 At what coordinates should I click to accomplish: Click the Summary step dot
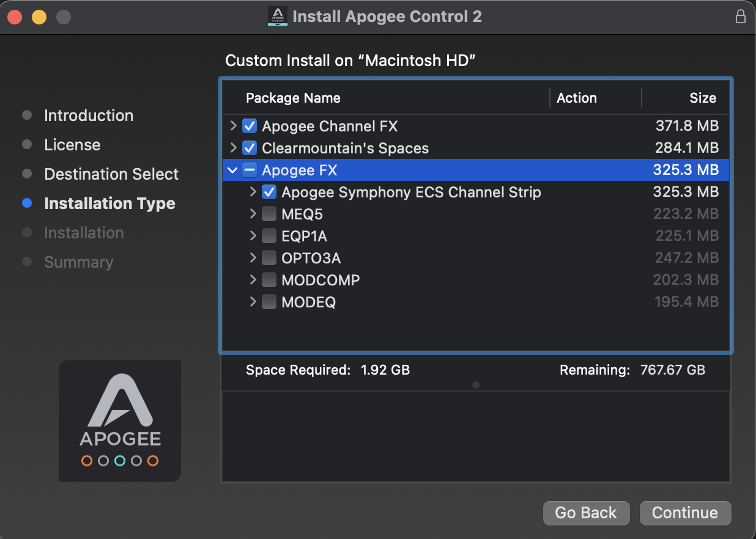(x=28, y=262)
